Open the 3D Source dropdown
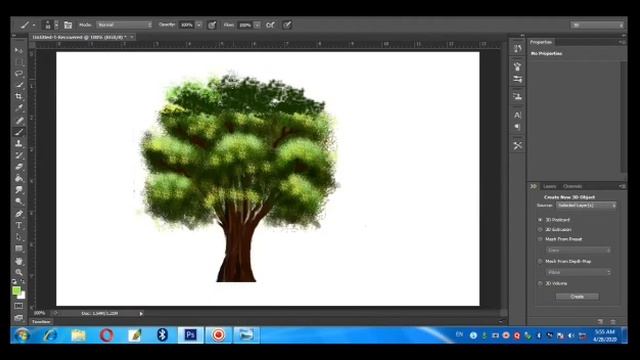The image size is (640, 360). tap(586, 205)
